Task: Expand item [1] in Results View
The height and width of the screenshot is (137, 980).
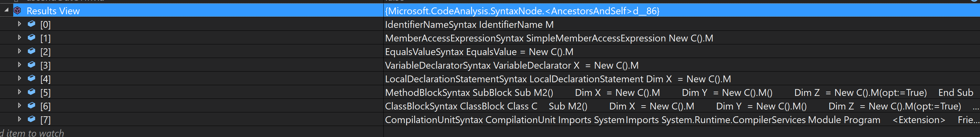Action: (x=19, y=38)
